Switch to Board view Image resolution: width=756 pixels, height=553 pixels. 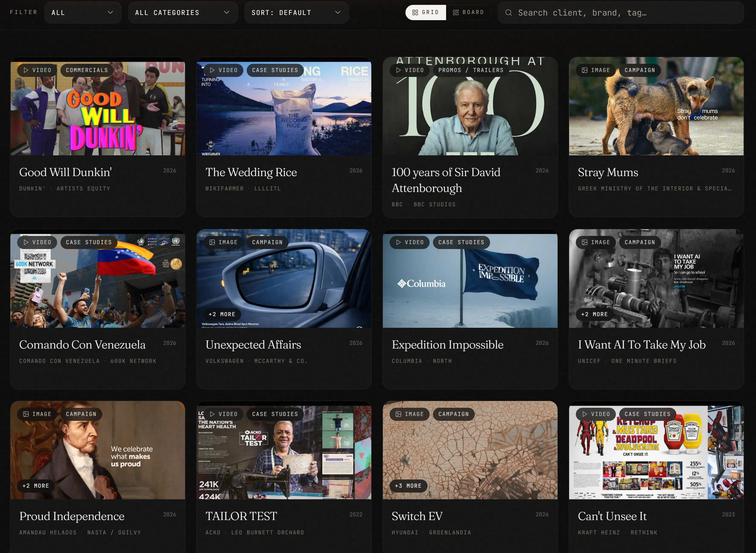click(x=468, y=13)
